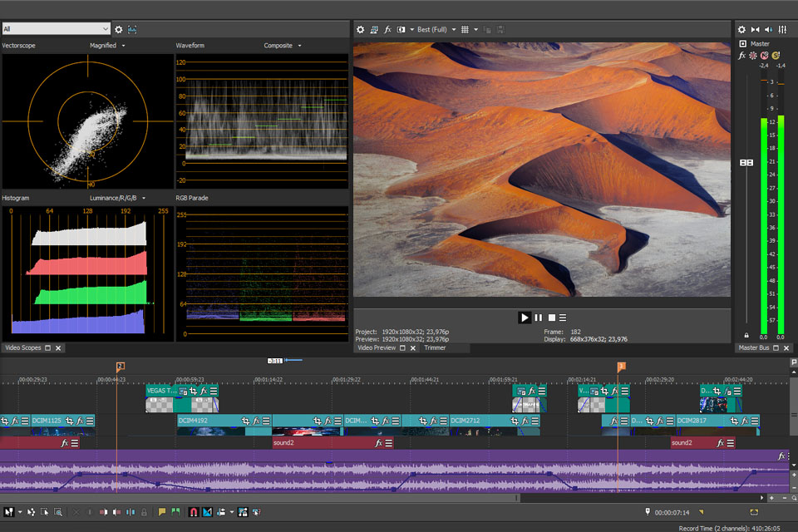
Task: Select the Video Scopes tab
Action: [x=23, y=347]
